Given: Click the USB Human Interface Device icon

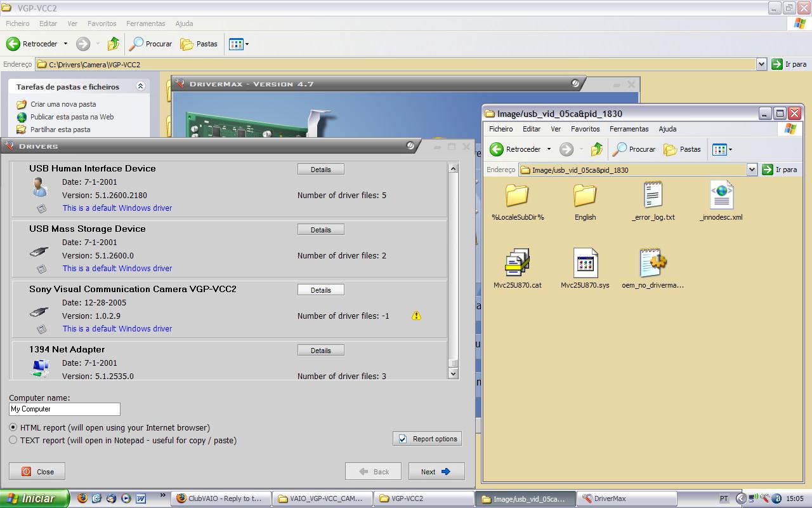Looking at the screenshot, I should 39,187.
